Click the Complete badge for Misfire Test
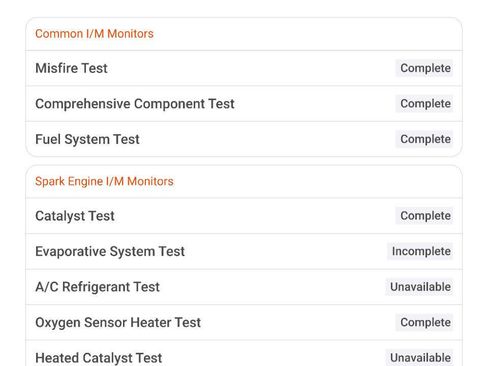This screenshot has height=366, width=488. (x=424, y=68)
